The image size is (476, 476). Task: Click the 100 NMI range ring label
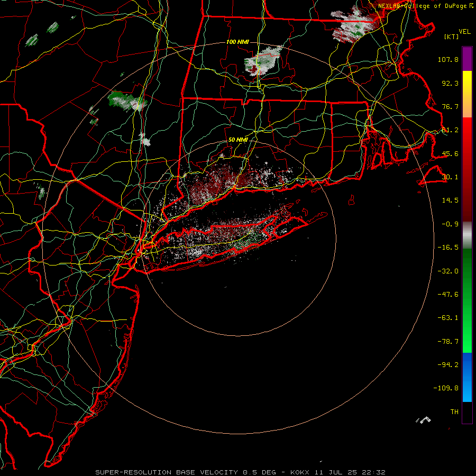click(x=237, y=42)
